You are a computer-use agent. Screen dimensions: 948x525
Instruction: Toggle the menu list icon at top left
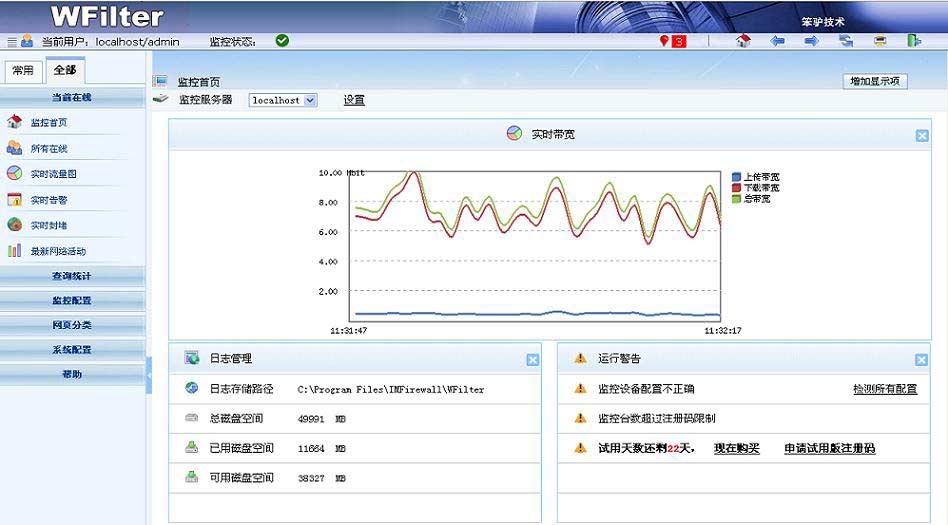tap(12, 42)
